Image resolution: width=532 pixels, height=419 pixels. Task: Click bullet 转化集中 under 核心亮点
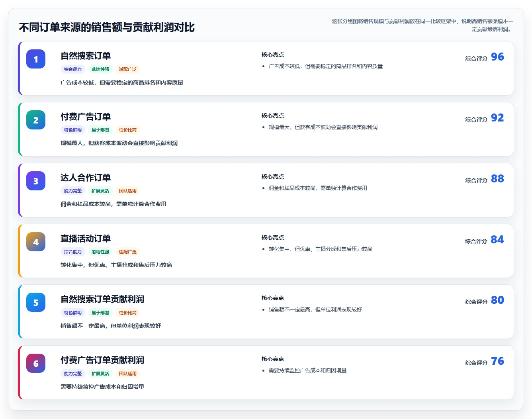(x=321, y=249)
